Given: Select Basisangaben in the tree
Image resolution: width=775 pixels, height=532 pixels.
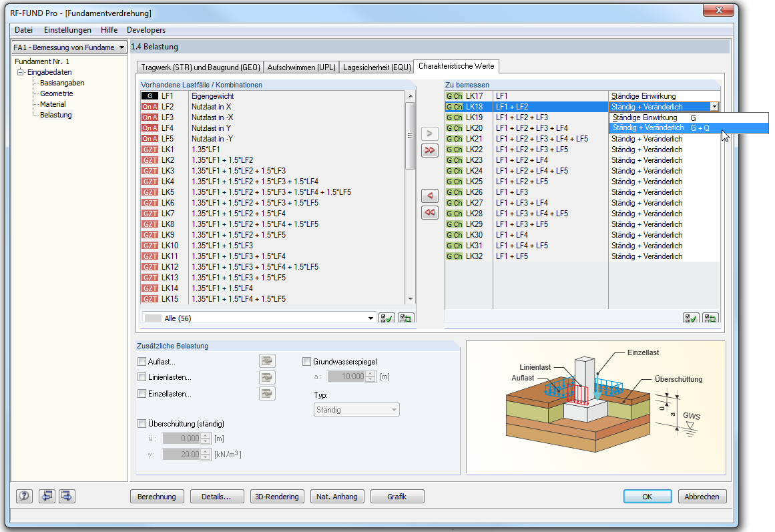Looking at the screenshot, I should coord(62,83).
